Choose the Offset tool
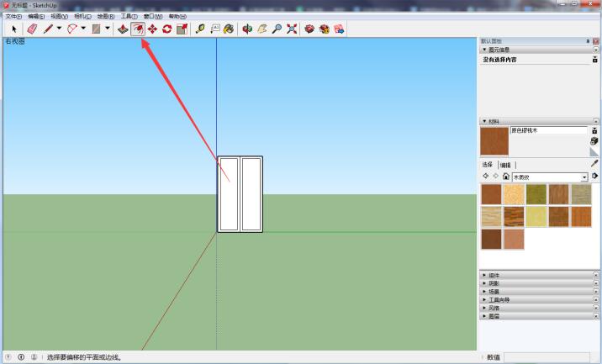602x364 pixels. pos(137,29)
